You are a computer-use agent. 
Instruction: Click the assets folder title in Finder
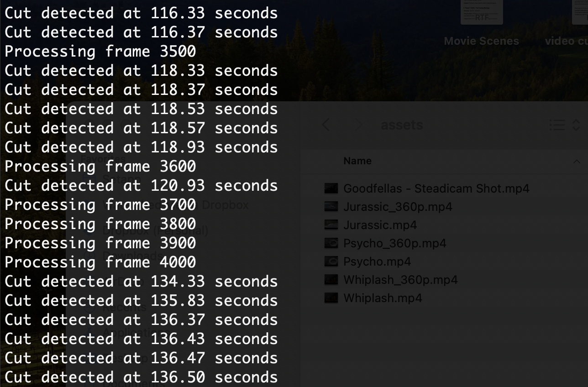coord(402,125)
